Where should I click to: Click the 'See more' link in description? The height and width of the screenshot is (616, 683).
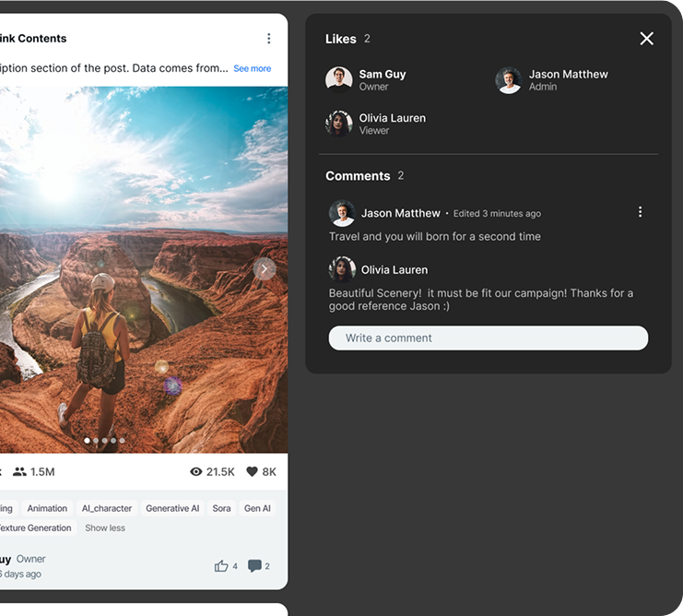point(253,68)
